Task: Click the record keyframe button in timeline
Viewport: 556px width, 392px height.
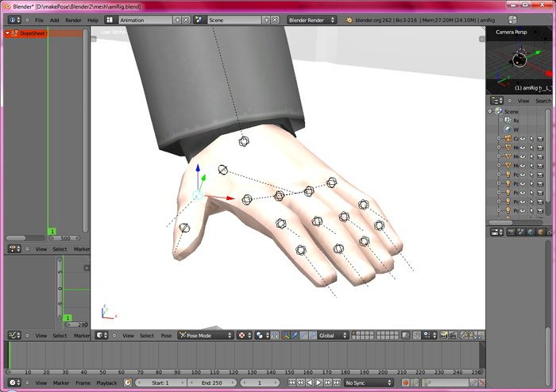Action: tap(405, 382)
